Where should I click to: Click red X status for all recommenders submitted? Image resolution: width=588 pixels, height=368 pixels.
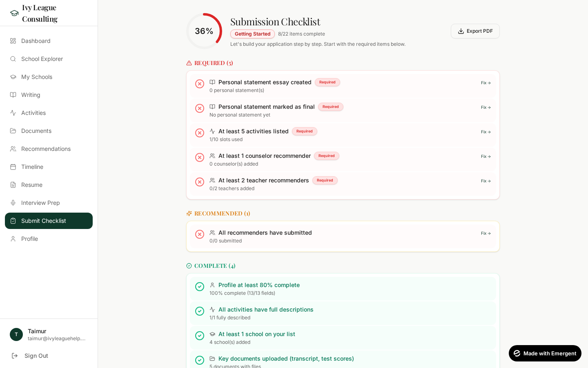pos(200,234)
